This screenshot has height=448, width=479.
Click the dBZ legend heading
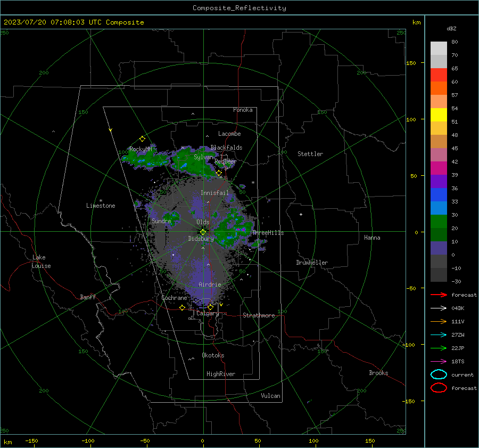click(451, 28)
